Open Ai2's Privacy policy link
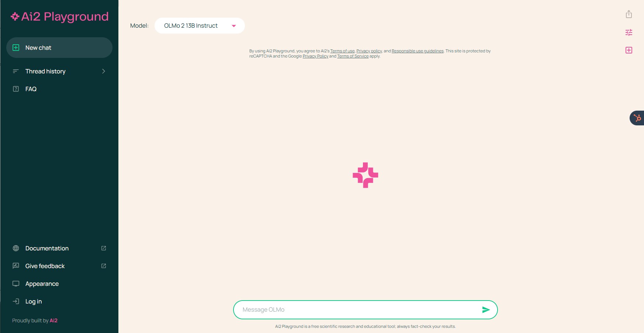This screenshot has height=333, width=644. [x=369, y=51]
